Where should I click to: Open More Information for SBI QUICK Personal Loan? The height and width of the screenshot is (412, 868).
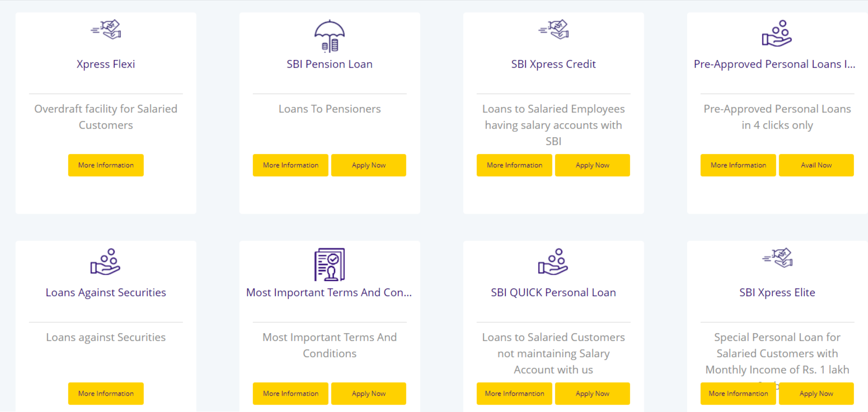(x=514, y=394)
